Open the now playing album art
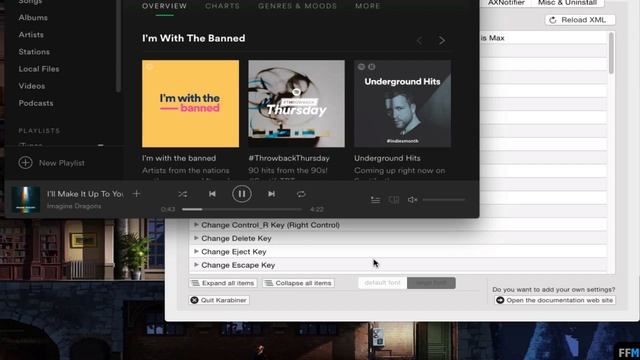The image size is (640, 360). click(25, 199)
